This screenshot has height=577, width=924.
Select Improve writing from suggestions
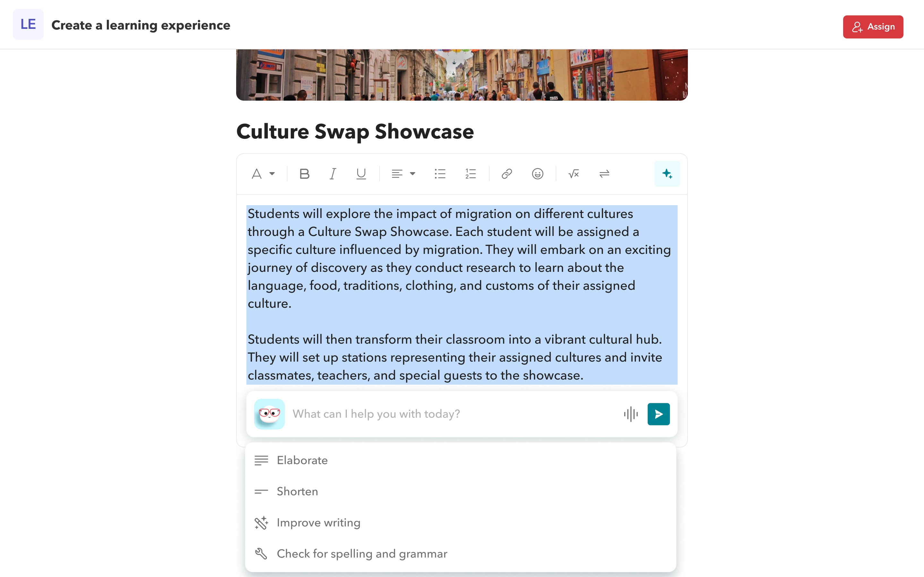tap(319, 523)
